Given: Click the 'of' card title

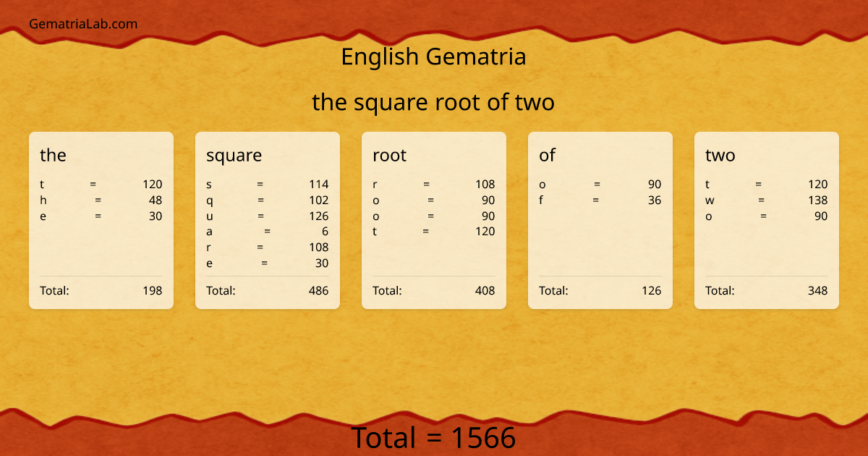Looking at the screenshot, I should point(547,155).
